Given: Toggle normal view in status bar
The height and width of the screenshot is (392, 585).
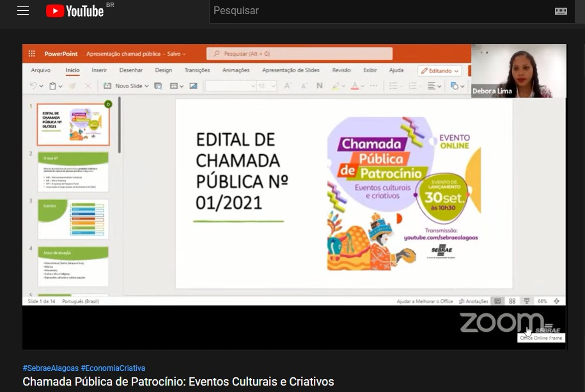Looking at the screenshot, I should click(497, 301).
